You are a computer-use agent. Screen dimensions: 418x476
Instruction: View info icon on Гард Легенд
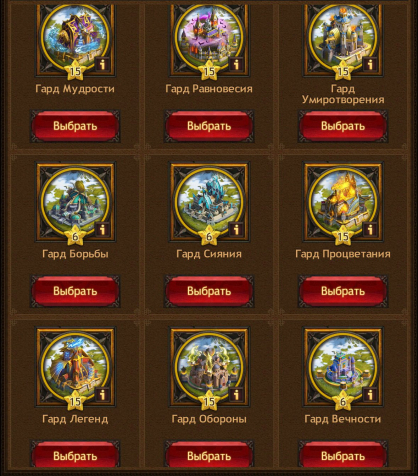102,394
